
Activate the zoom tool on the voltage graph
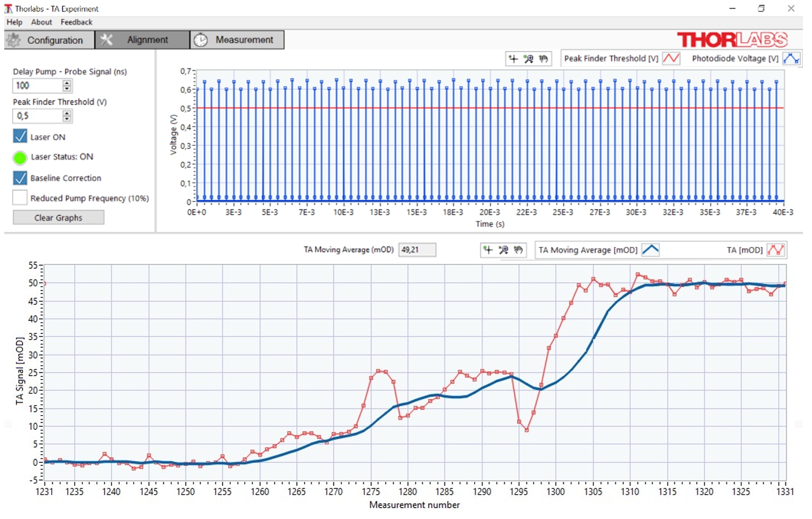528,58
